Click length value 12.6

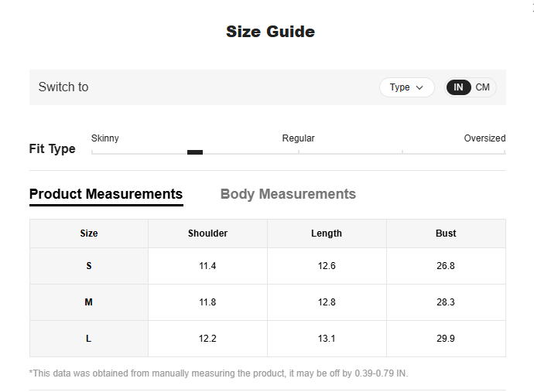coord(327,266)
